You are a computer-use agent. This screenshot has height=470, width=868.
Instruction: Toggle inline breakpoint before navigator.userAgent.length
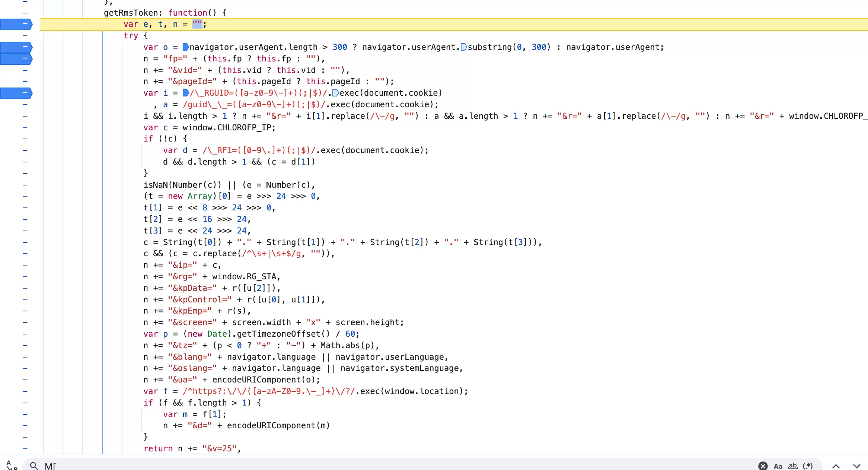tap(186, 47)
